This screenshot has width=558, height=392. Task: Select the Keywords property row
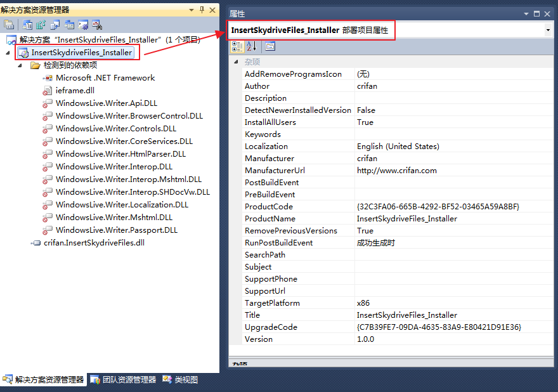click(x=398, y=134)
